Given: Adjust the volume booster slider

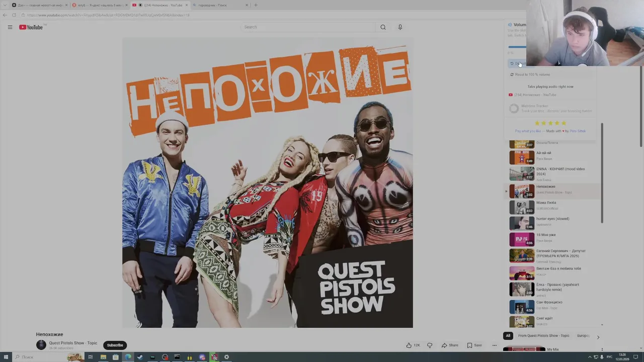Looking at the screenshot, I should pyautogui.click(x=517, y=47).
